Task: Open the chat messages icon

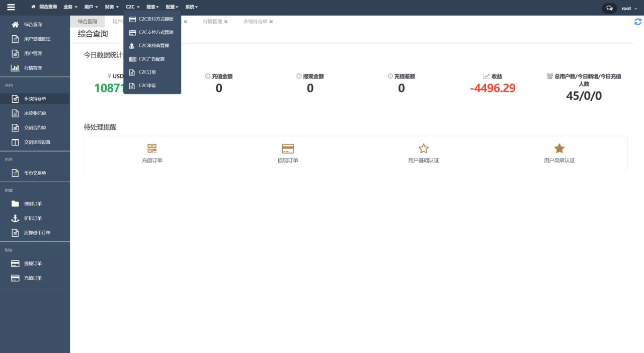Action: pyautogui.click(x=609, y=9)
